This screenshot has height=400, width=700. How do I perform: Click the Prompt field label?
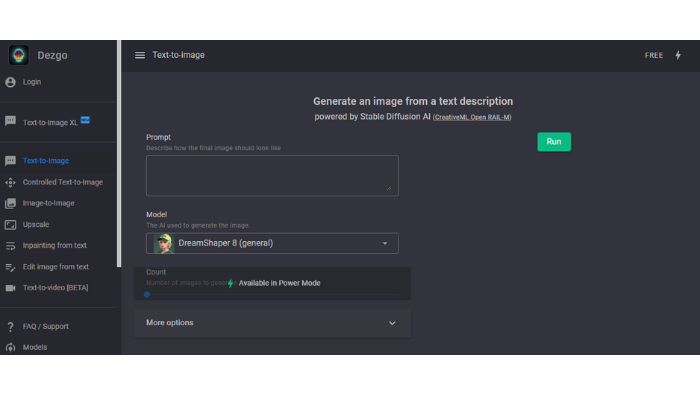click(158, 138)
